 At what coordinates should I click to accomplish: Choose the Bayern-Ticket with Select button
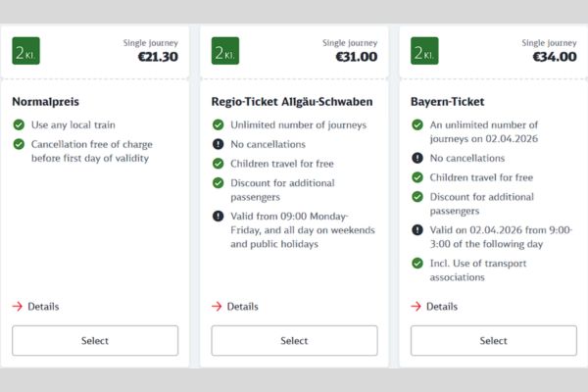493,341
